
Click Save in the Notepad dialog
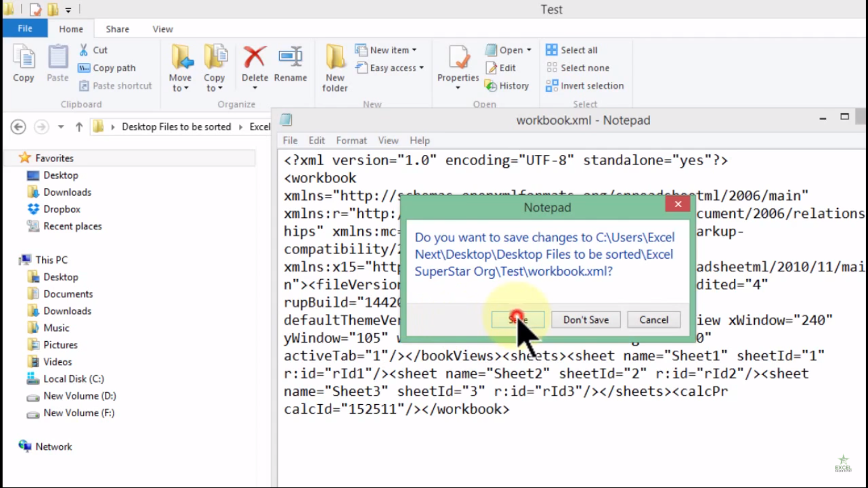(x=518, y=320)
